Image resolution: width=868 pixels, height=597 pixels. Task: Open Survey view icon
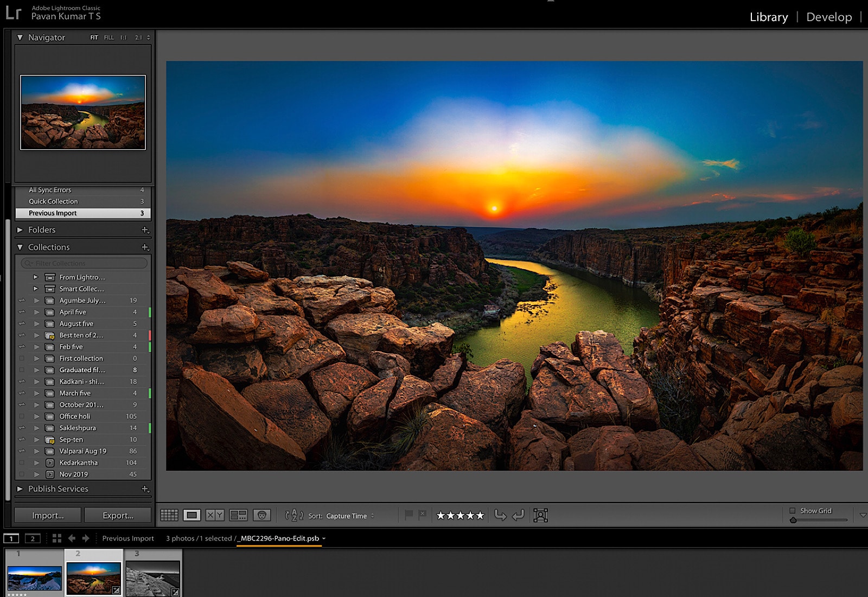click(x=238, y=515)
